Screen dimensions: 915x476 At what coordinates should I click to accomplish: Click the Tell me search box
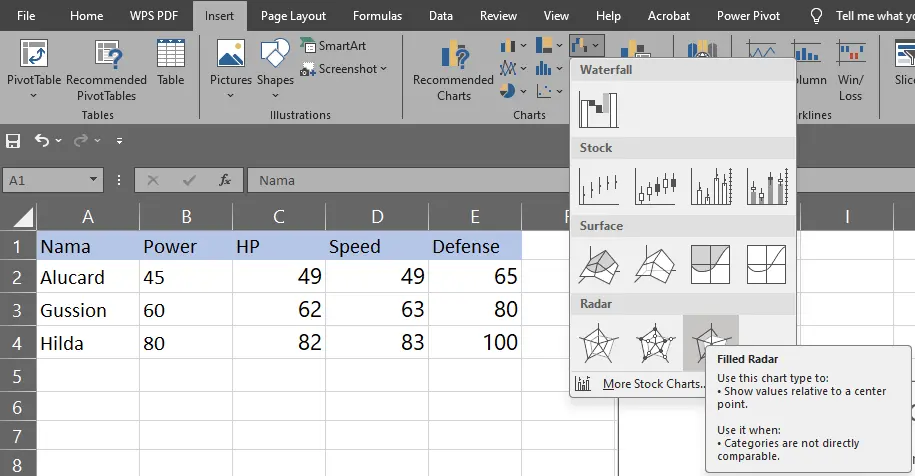(862, 16)
